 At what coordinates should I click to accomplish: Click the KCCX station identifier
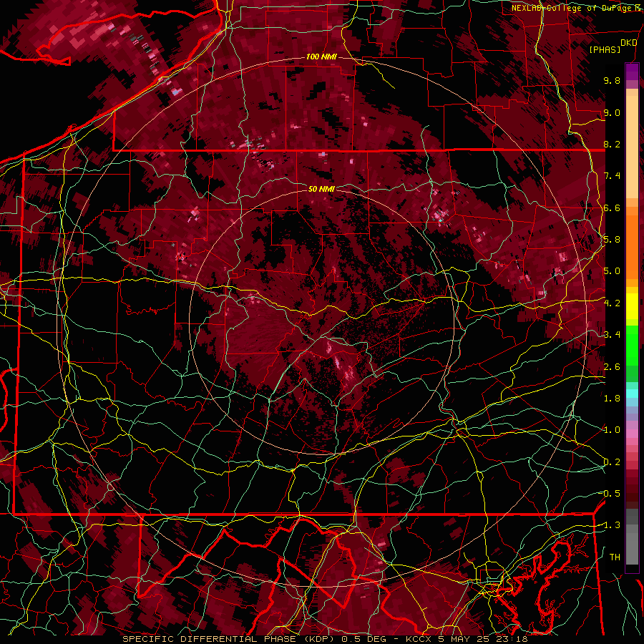click(419, 639)
